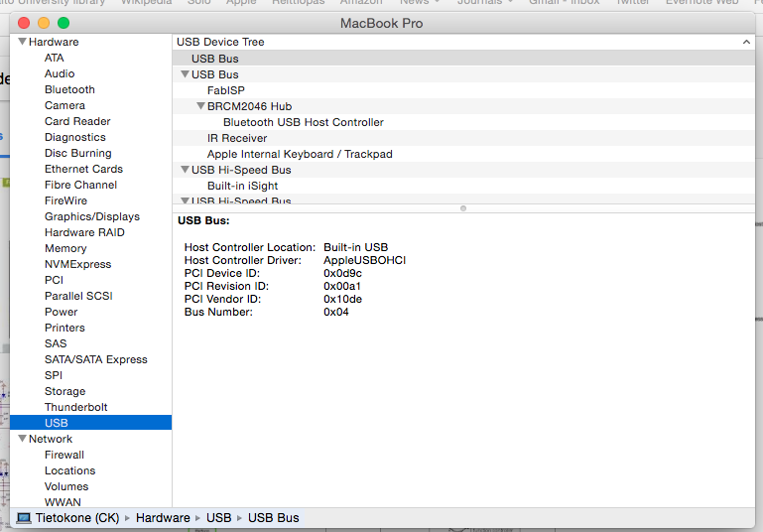Viewport: 763px width, 532px height.
Task: Click USB Bus in the path bar
Action: (x=274, y=518)
